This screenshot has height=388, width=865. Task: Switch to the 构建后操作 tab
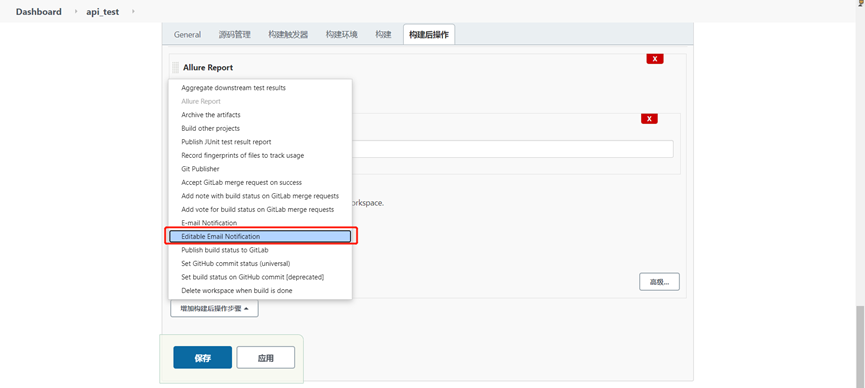point(429,34)
